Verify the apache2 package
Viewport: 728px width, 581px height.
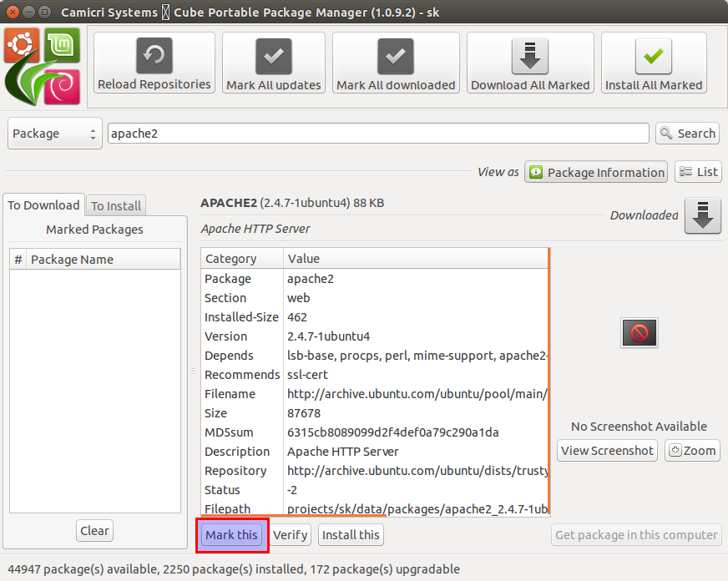coord(291,535)
